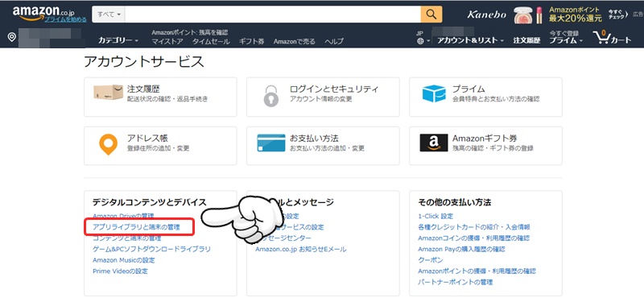644x298 pixels.
Task: Open アプリライブラリと端末の管理 link
Action: [136, 227]
